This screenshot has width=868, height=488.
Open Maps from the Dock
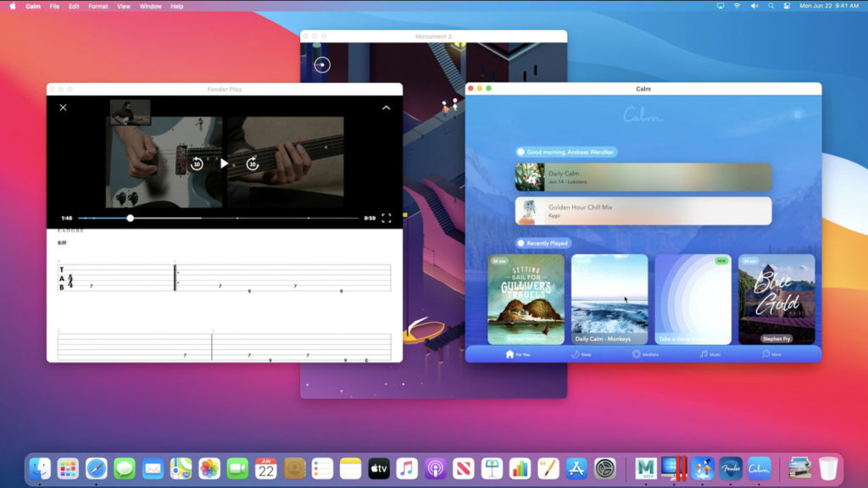click(x=181, y=469)
